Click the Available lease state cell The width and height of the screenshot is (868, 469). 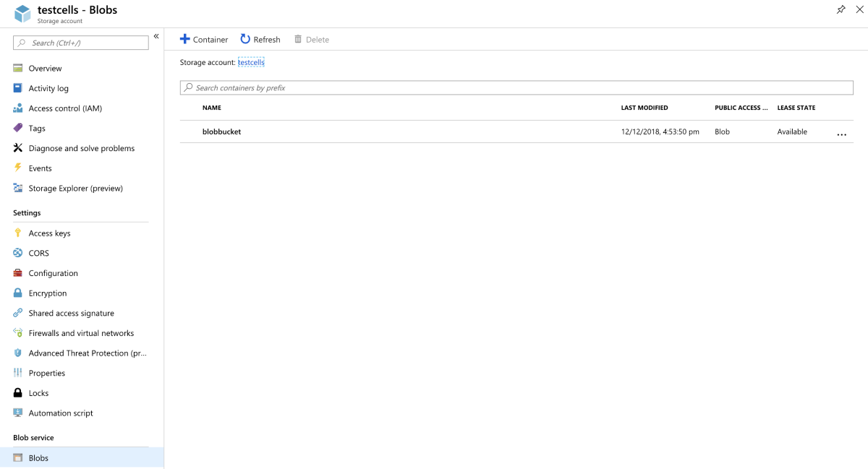[792, 132]
